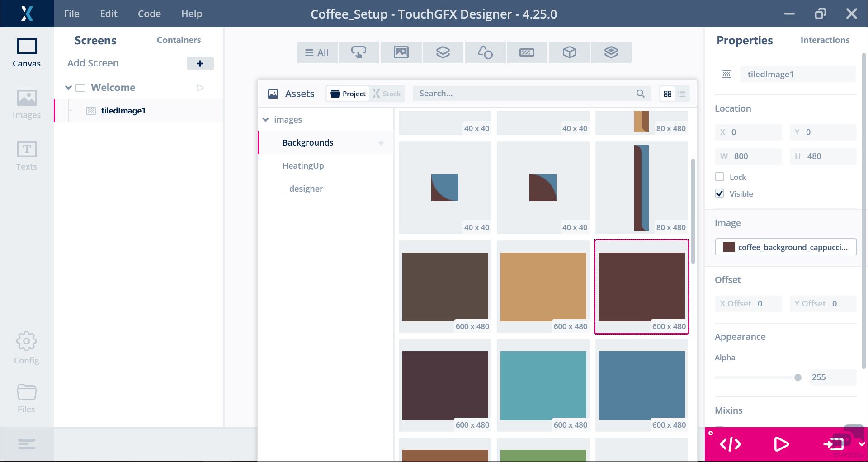Edit the Alpha value 255 field
The height and width of the screenshot is (462, 868).
(833, 377)
